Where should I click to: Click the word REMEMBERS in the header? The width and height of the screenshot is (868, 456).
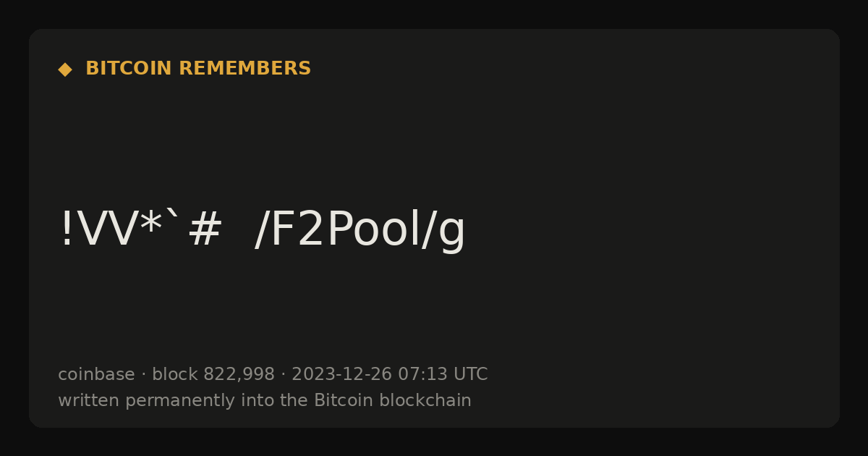[244, 69]
